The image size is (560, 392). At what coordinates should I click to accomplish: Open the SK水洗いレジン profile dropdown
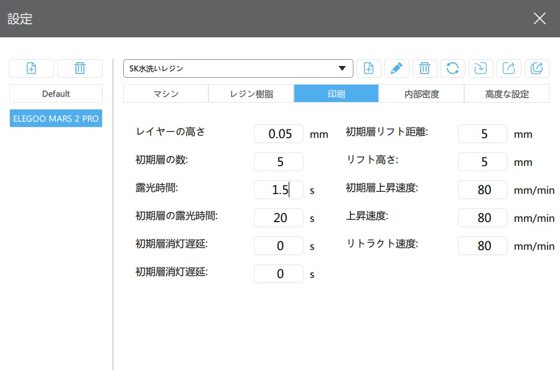tap(238, 68)
